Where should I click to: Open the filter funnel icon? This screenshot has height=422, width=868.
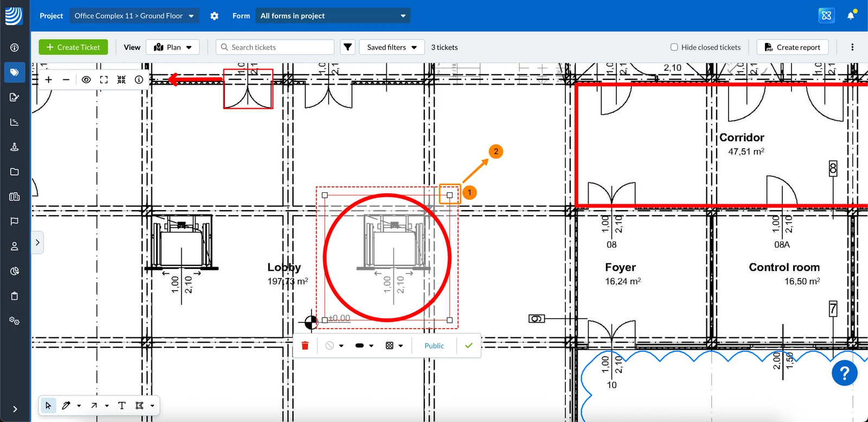[x=348, y=47]
